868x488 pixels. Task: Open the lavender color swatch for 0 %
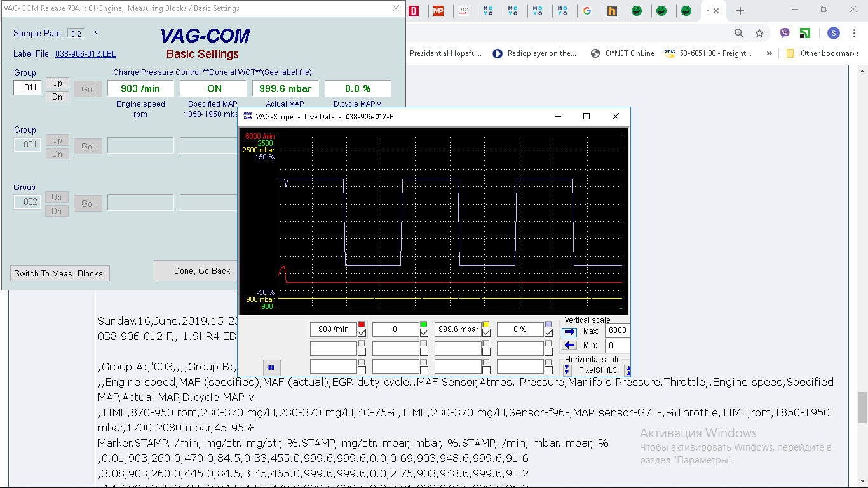tap(548, 324)
